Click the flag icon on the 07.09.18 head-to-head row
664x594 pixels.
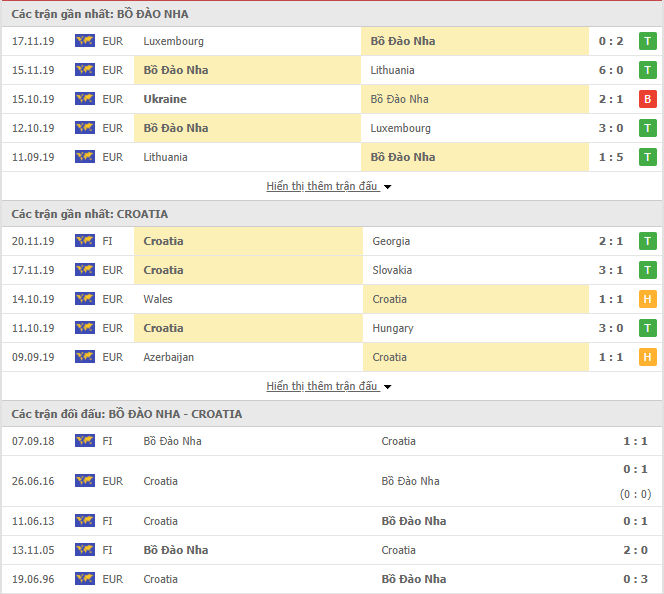coord(85,441)
